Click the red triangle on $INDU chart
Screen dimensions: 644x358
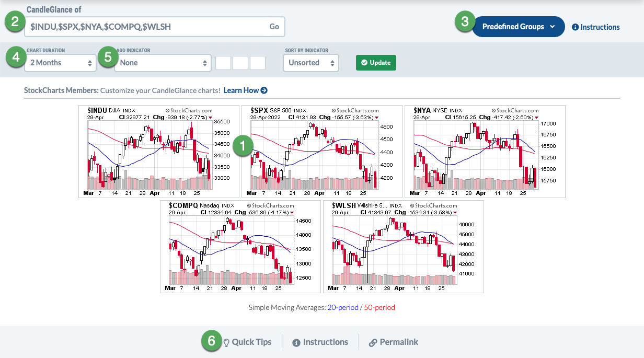211,118
